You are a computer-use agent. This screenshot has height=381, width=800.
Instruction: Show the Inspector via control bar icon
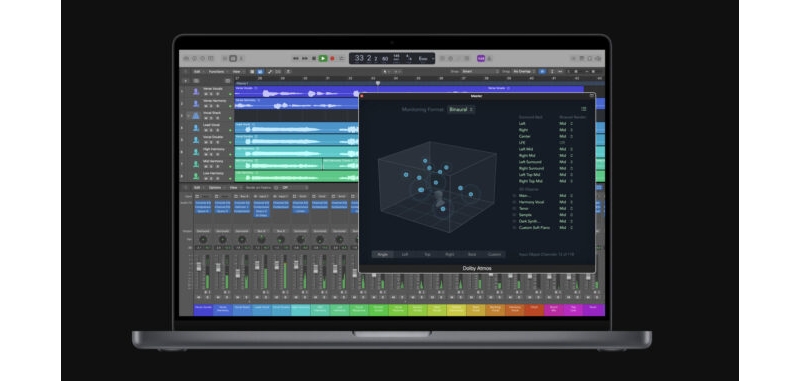[195, 59]
